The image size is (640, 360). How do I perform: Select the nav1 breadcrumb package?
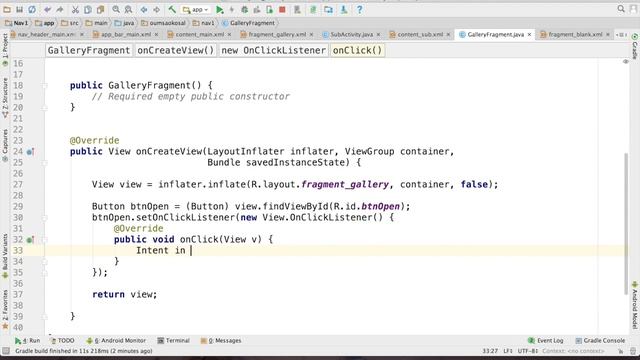pyautogui.click(x=203, y=23)
